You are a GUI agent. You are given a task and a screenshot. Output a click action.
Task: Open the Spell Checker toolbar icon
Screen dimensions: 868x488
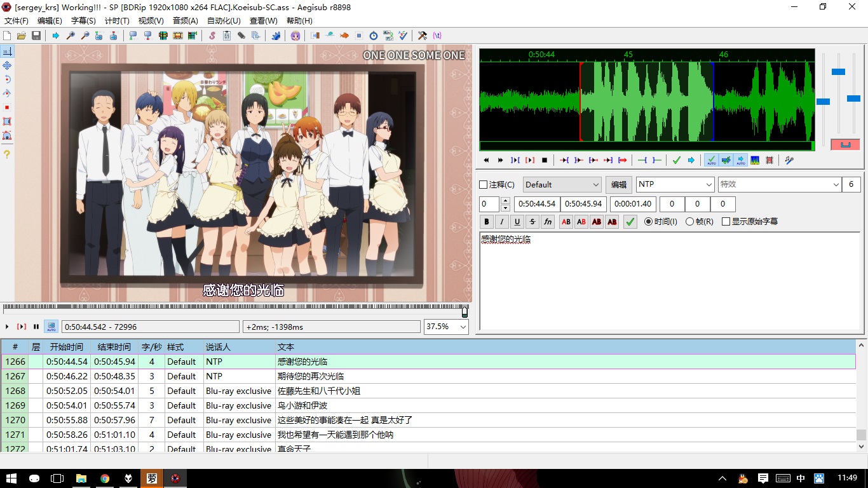pyautogui.click(x=403, y=36)
